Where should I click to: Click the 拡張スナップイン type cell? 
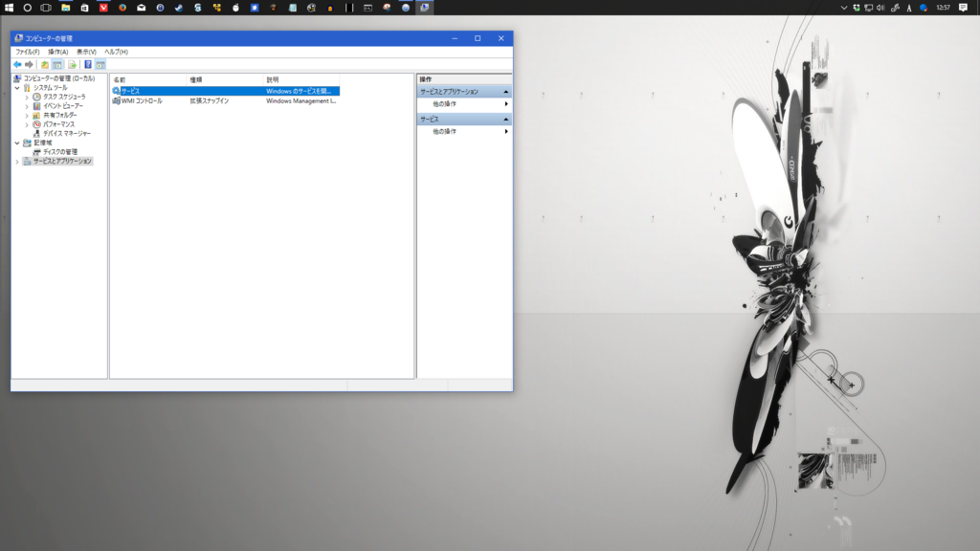[210, 100]
